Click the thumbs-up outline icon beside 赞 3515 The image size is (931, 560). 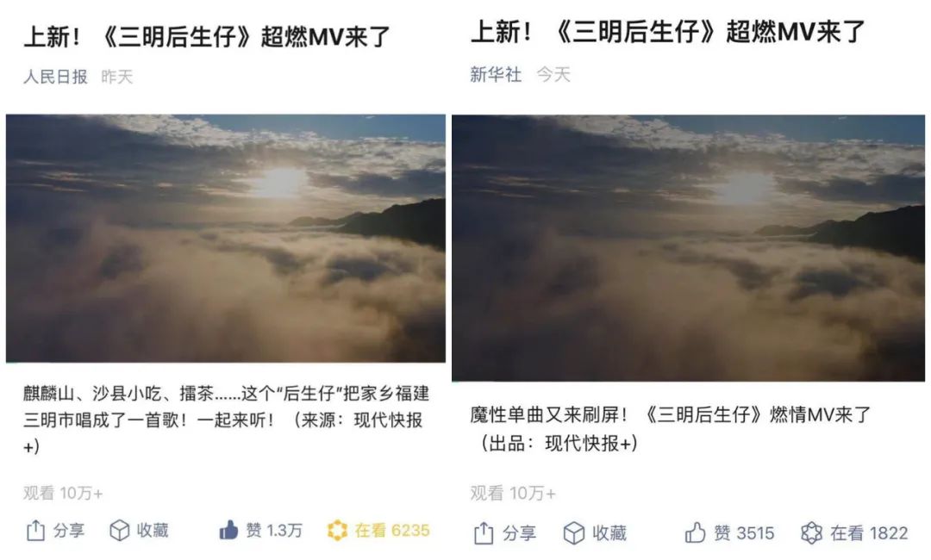(695, 532)
